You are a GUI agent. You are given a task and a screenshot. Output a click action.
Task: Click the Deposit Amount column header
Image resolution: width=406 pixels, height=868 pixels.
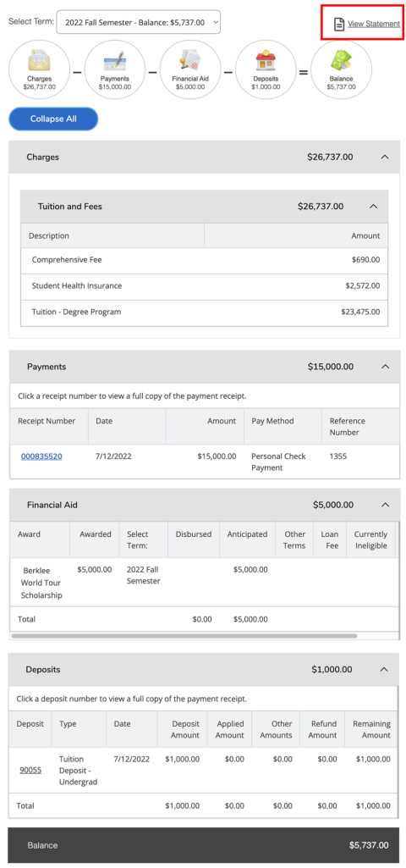pyautogui.click(x=183, y=730)
